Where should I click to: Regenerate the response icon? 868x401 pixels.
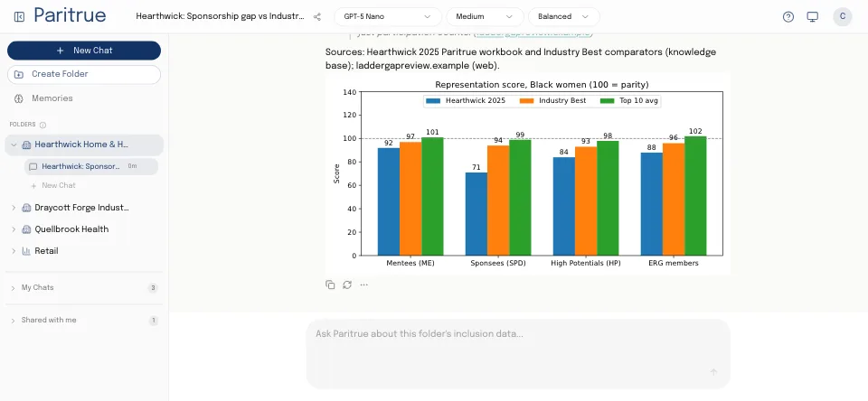coord(347,284)
